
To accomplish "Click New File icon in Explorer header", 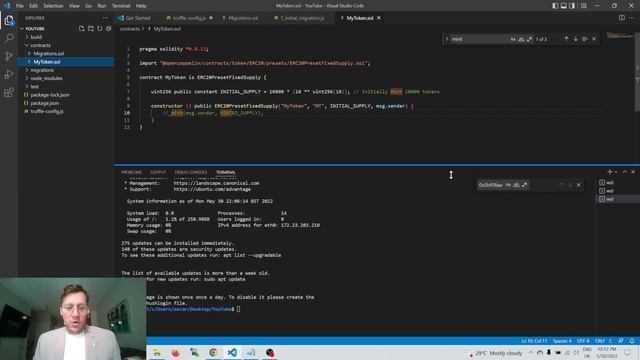I will (82, 29).
